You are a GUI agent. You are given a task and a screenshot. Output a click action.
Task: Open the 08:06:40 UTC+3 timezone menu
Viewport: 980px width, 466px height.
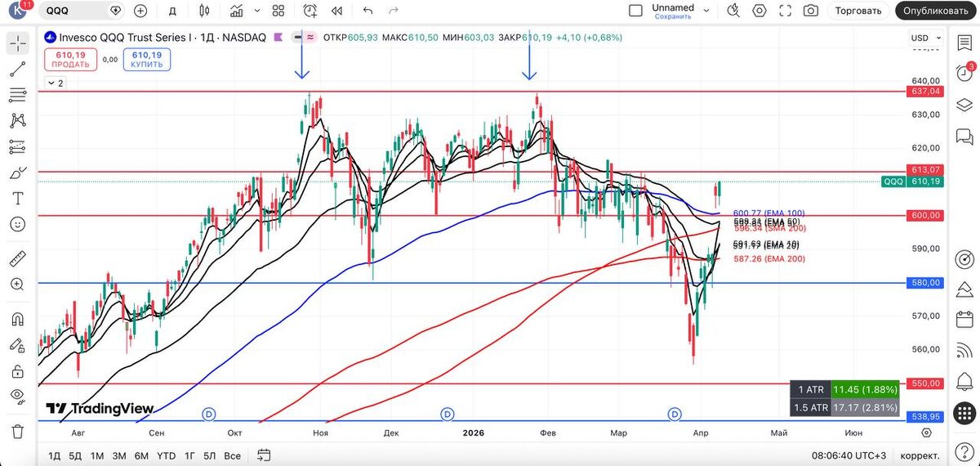849,455
